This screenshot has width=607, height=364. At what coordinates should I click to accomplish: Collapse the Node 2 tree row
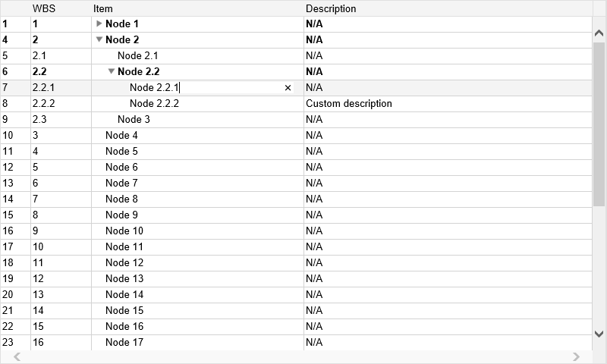pos(99,40)
